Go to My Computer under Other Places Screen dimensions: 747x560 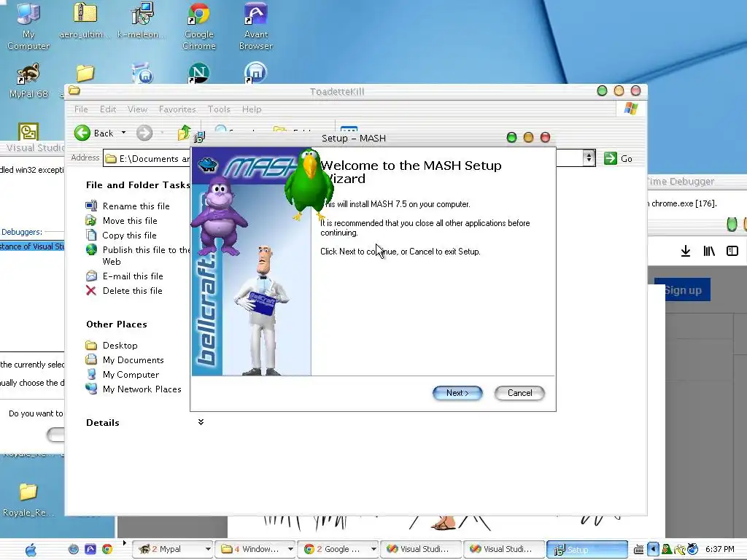[131, 375]
